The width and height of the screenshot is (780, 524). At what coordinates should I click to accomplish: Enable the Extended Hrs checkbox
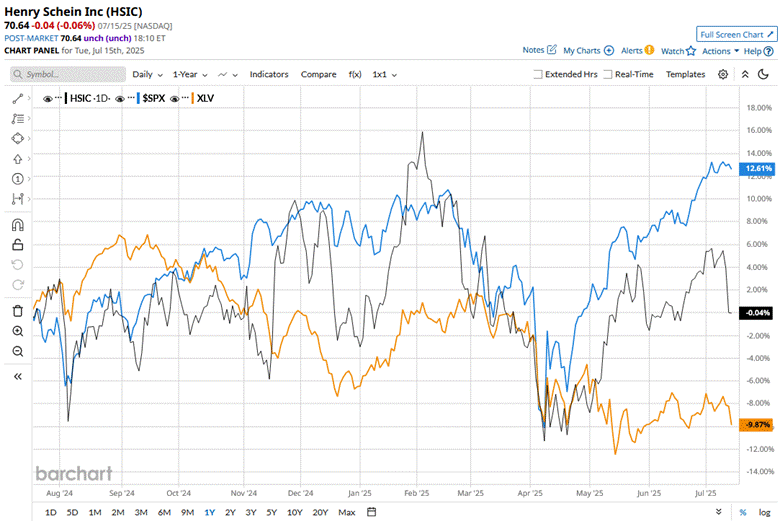538,74
